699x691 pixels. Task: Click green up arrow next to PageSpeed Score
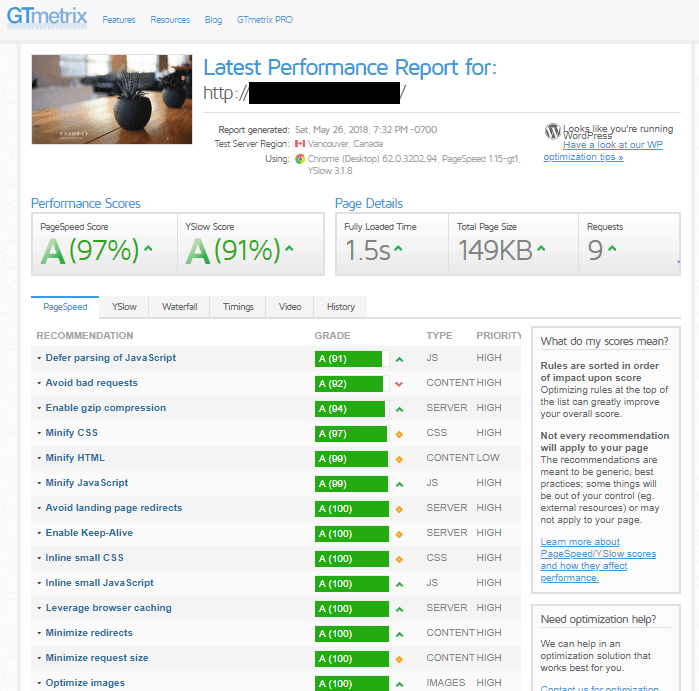point(148,249)
